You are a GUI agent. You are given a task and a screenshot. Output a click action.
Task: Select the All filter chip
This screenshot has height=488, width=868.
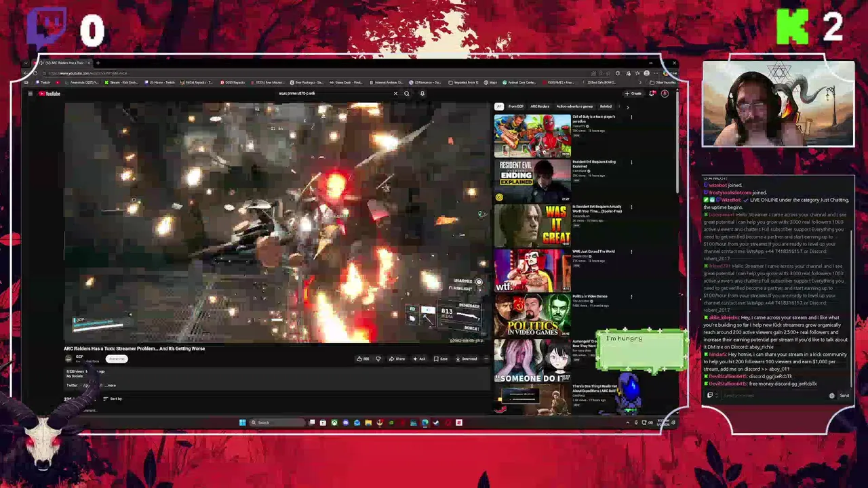pyautogui.click(x=499, y=106)
